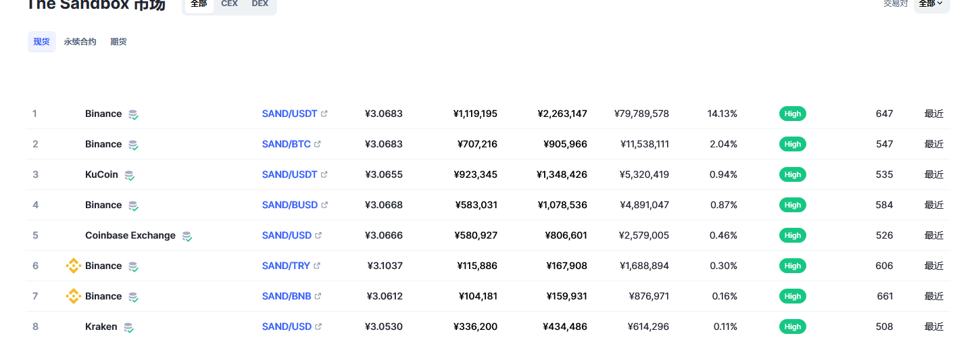Open the SAND/USDT pair on Binance
This screenshot has height=338, width=980.
(x=290, y=114)
